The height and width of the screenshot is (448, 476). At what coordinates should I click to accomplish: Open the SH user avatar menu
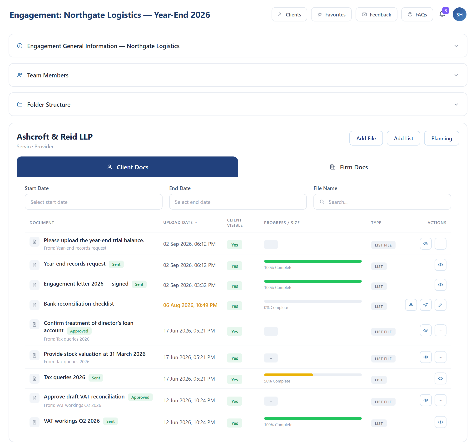tap(459, 14)
